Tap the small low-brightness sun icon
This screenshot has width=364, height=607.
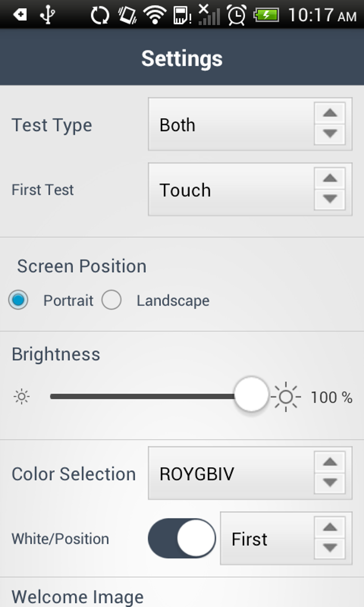21,397
